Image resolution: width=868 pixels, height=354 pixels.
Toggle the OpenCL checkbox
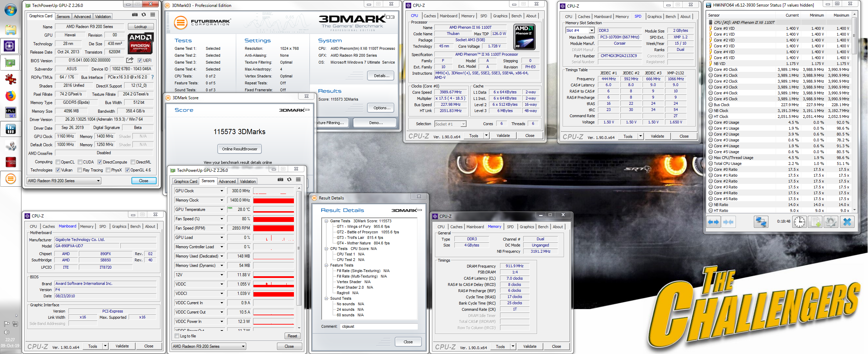point(58,162)
